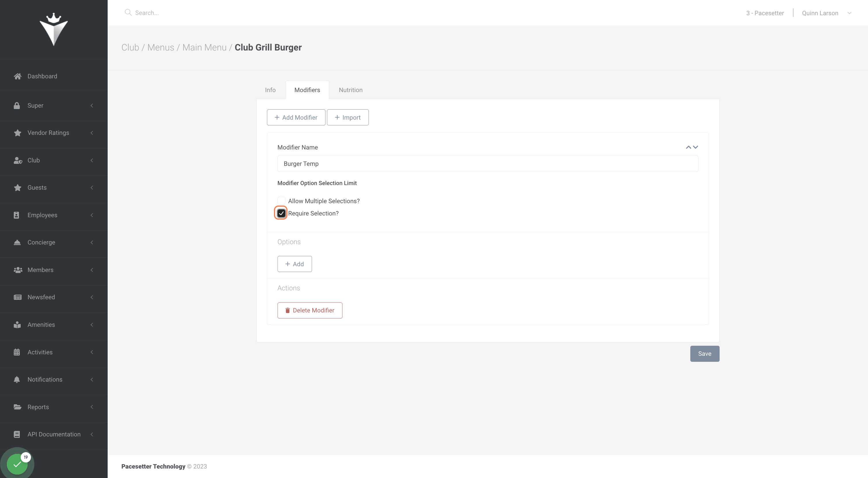Image resolution: width=868 pixels, height=478 pixels.
Task: Click the Guests star icon
Action: click(18, 188)
